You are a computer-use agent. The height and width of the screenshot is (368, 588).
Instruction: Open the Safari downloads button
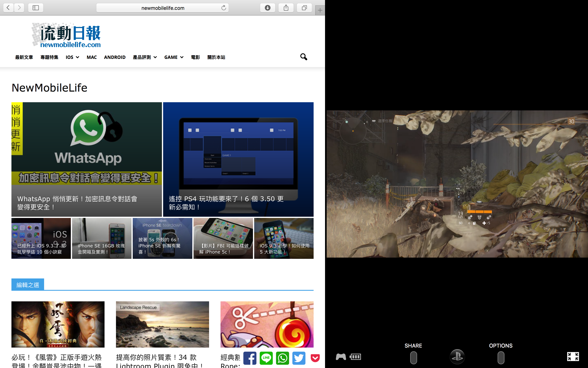pos(267,8)
